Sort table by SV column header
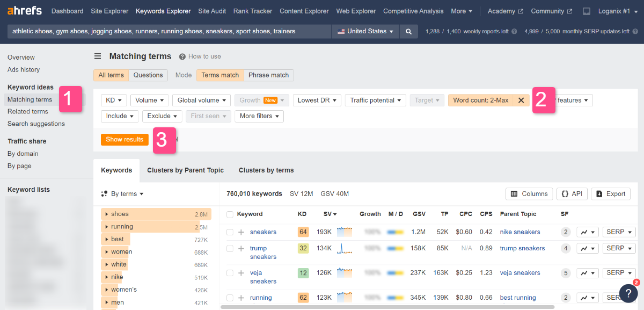 click(331, 214)
